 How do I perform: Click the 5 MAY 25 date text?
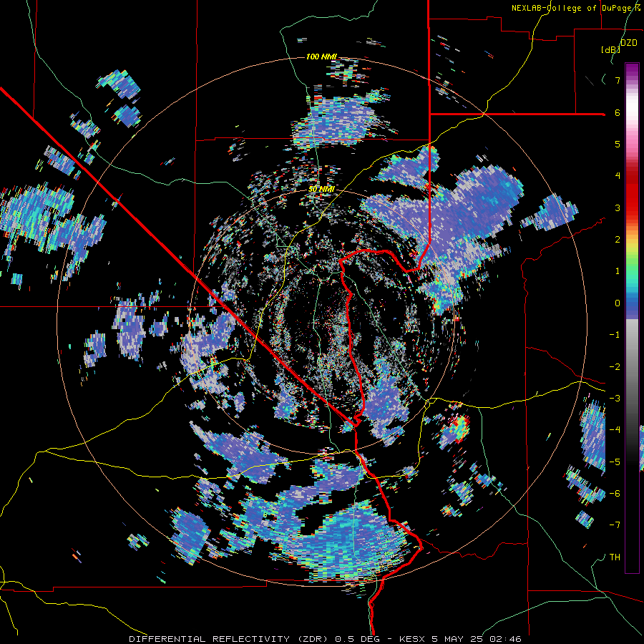(x=459, y=639)
